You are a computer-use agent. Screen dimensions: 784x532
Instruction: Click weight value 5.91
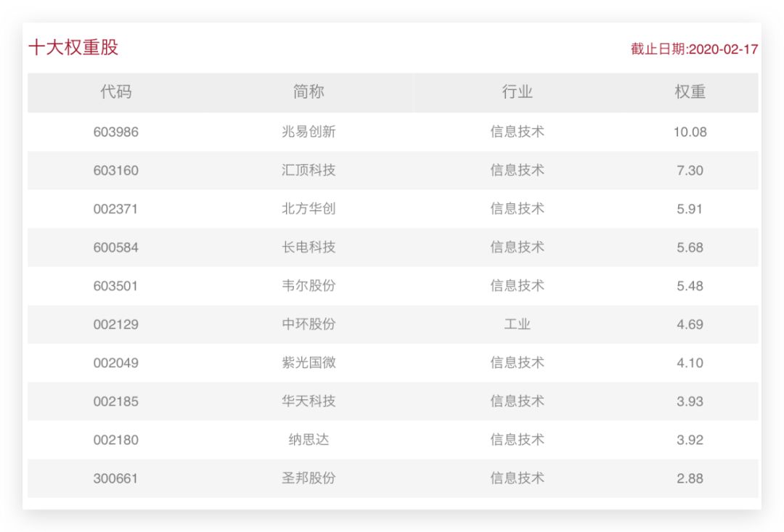click(x=690, y=209)
